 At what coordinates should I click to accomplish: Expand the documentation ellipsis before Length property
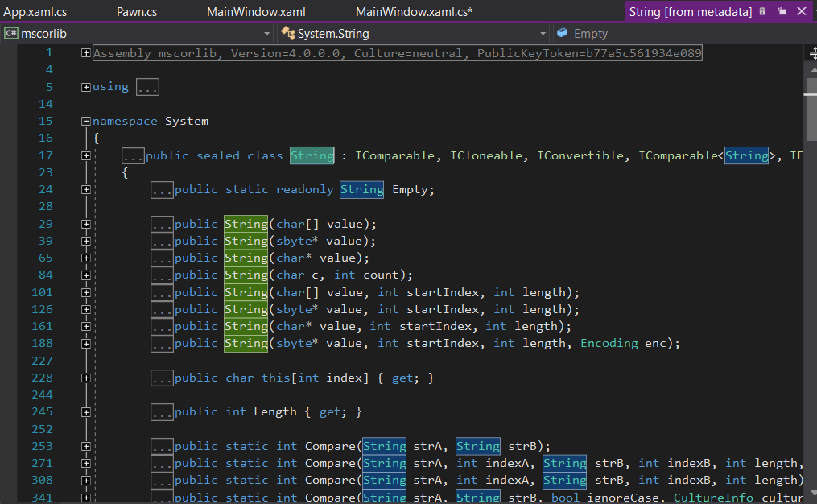(162, 412)
